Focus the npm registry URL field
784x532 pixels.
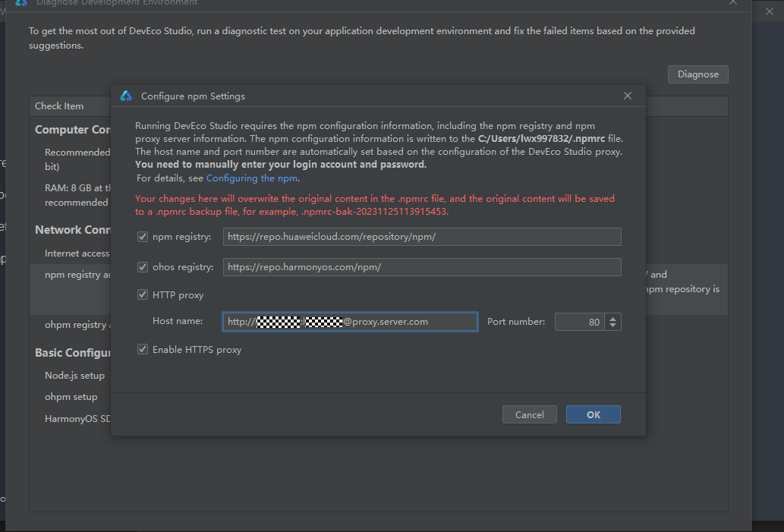pos(422,237)
